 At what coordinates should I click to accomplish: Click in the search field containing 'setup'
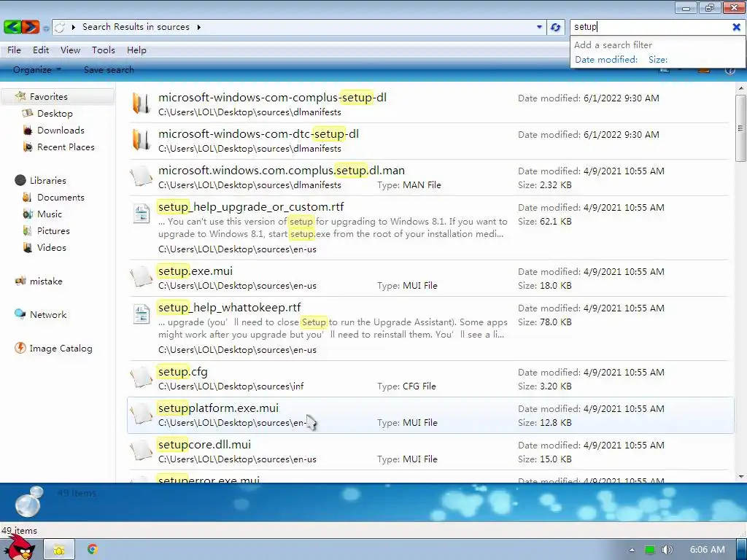650,27
